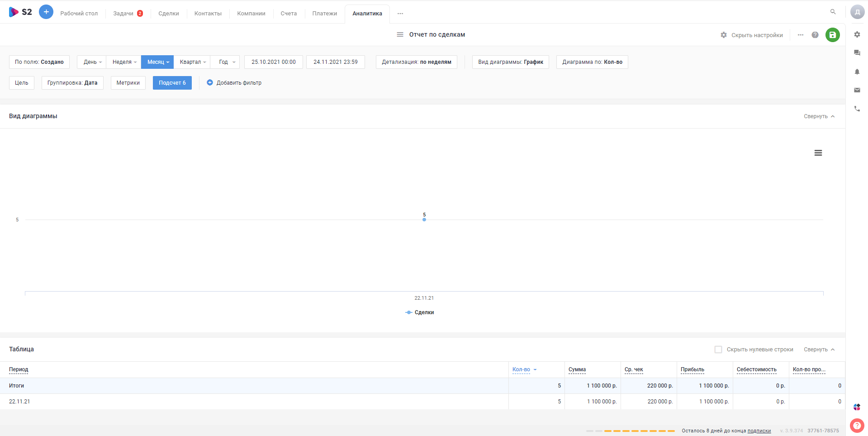Sort table by Период column header
The width and height of the screenshot is (868, 436).
click(19, 369)
